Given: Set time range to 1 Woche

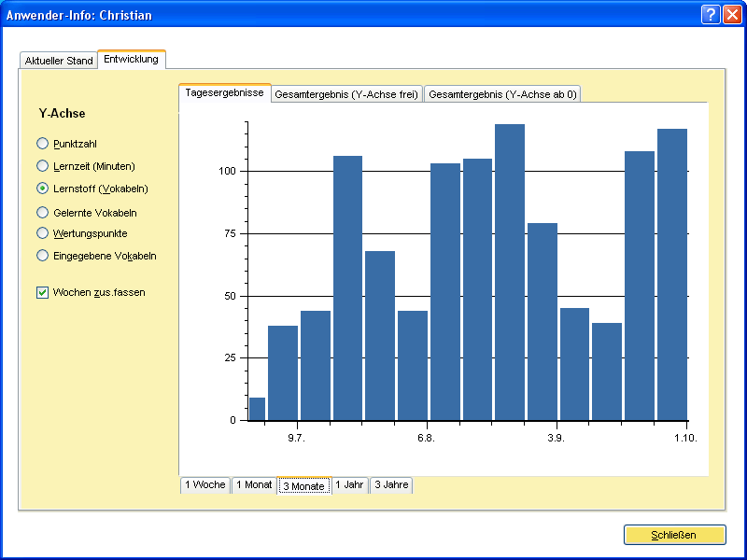Looking at the screenshot, I should pos(205,484).
